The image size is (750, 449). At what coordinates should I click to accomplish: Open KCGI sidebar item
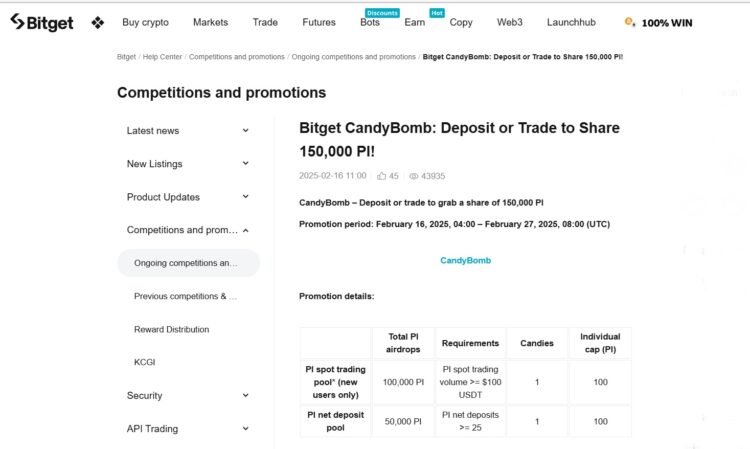(x=144, y=362)
